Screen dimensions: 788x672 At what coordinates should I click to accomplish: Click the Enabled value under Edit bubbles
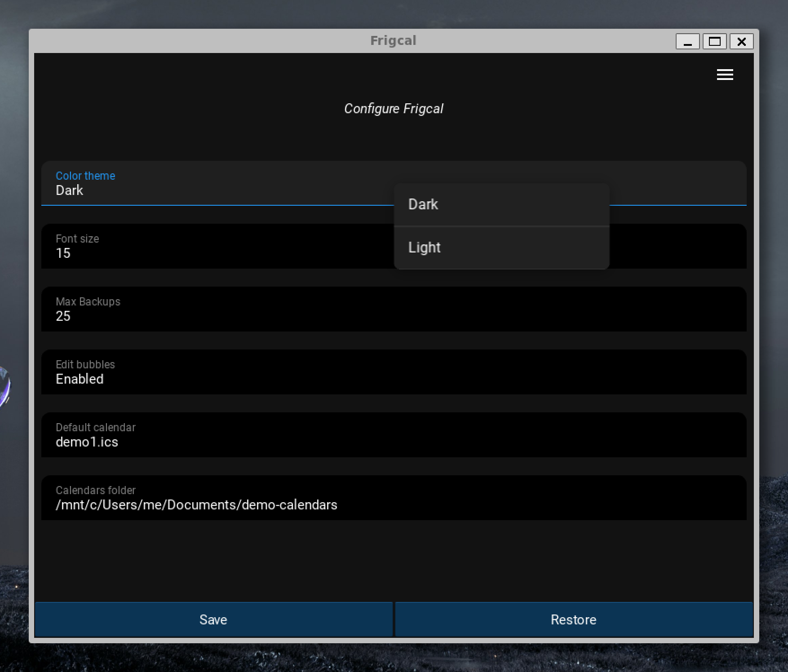tap(80, 379)
